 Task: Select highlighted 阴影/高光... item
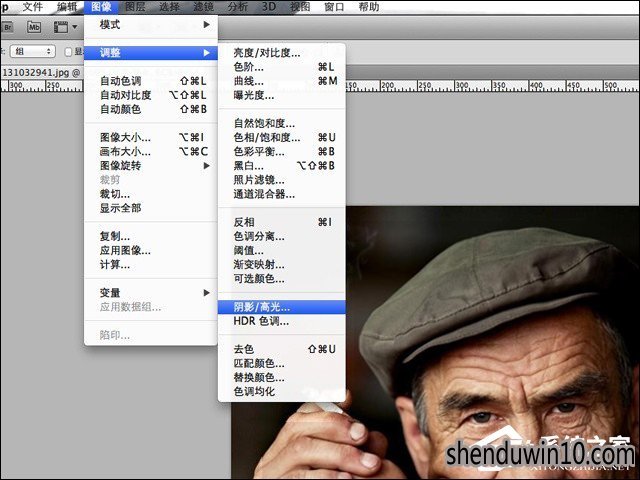click(x=282, y=307)
